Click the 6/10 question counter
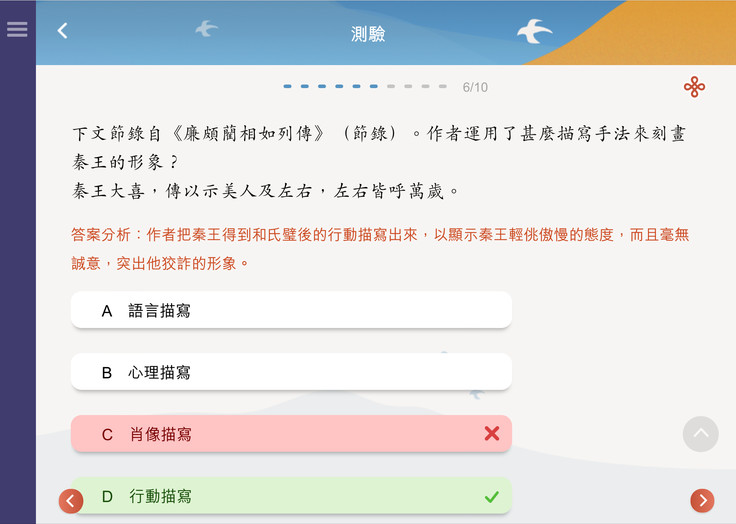This screenshot has width=736, height=524. [x=475, y=87]
